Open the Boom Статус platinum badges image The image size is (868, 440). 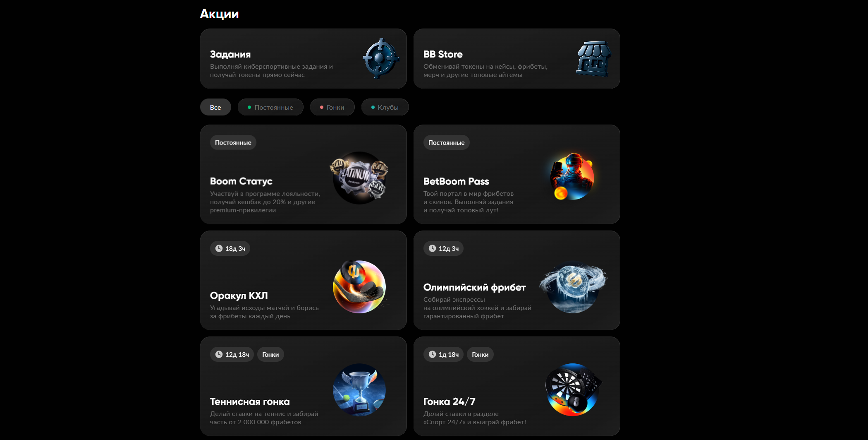(359, 178)
